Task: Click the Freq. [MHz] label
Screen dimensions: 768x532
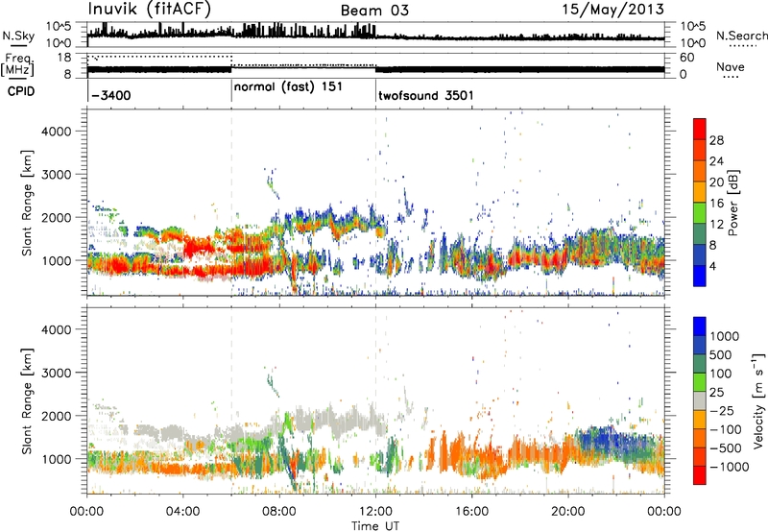Action: [17, 64]
